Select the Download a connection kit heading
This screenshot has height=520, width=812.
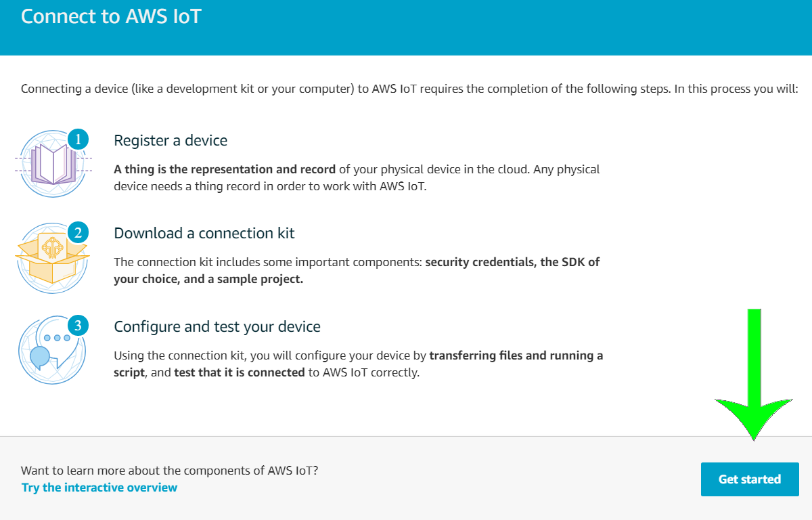204,233
